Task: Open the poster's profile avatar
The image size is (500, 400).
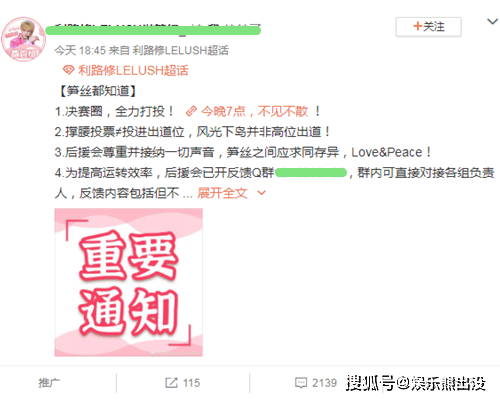Action: [23, 39]
